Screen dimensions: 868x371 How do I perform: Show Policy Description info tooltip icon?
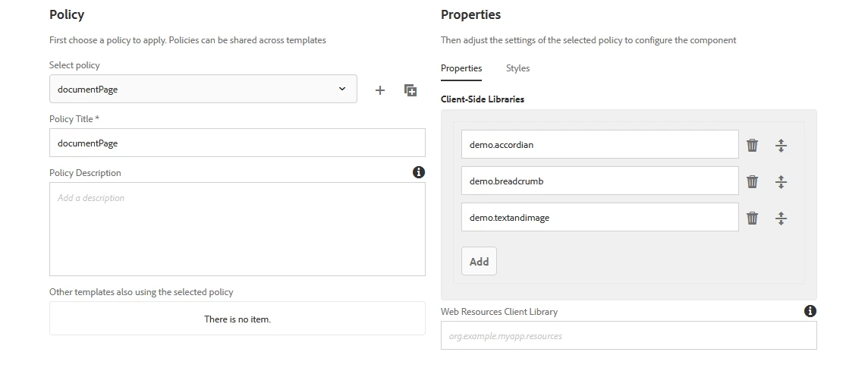pyautogui.click(x=419, y=172)
